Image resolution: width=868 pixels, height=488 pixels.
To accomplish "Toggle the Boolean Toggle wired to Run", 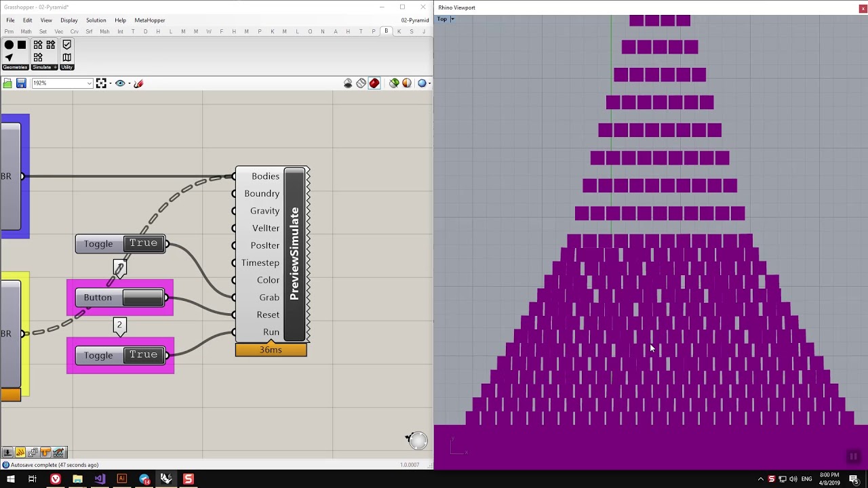I will [x=121, y=355].
